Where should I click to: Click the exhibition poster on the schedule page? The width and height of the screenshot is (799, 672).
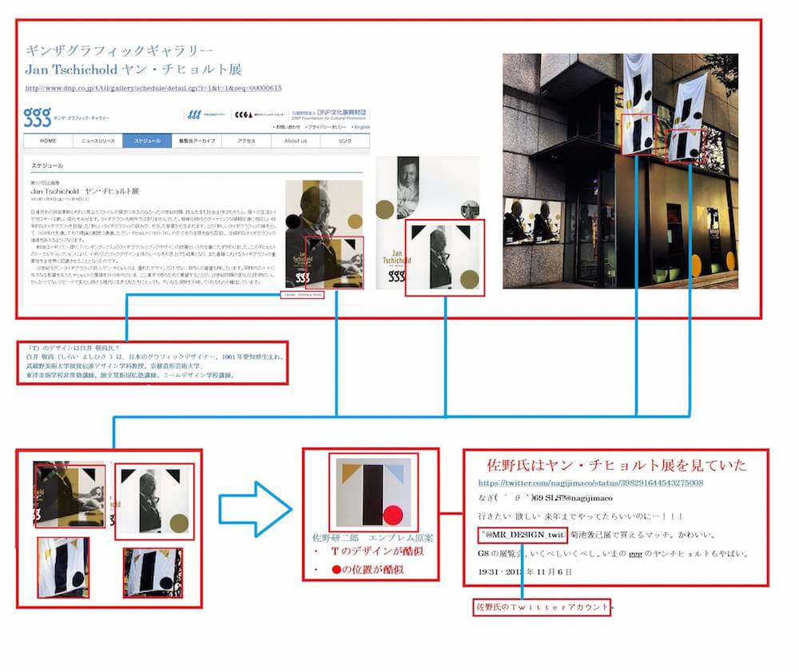(x=324, y=234)
